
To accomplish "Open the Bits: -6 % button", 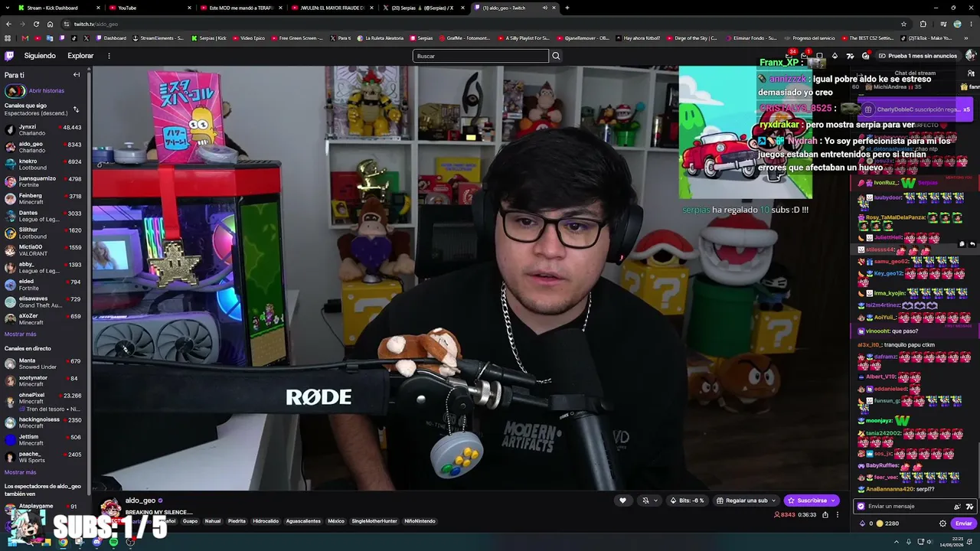I will (687, 500).
